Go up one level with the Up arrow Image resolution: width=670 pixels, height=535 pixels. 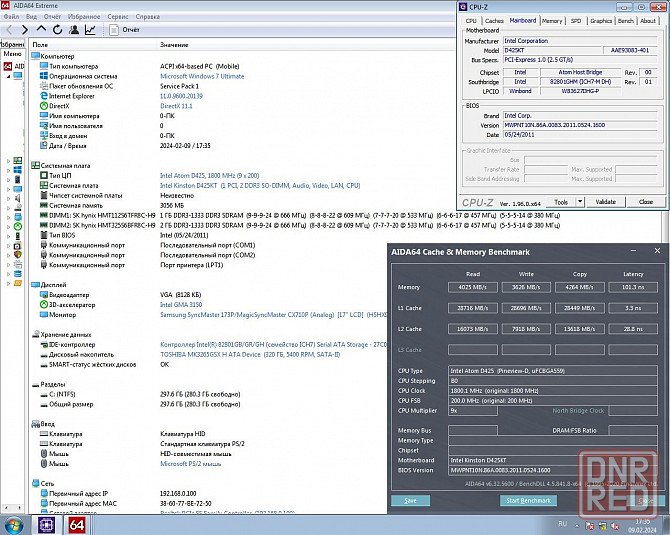pyautogui.click(x=41, y=30)
